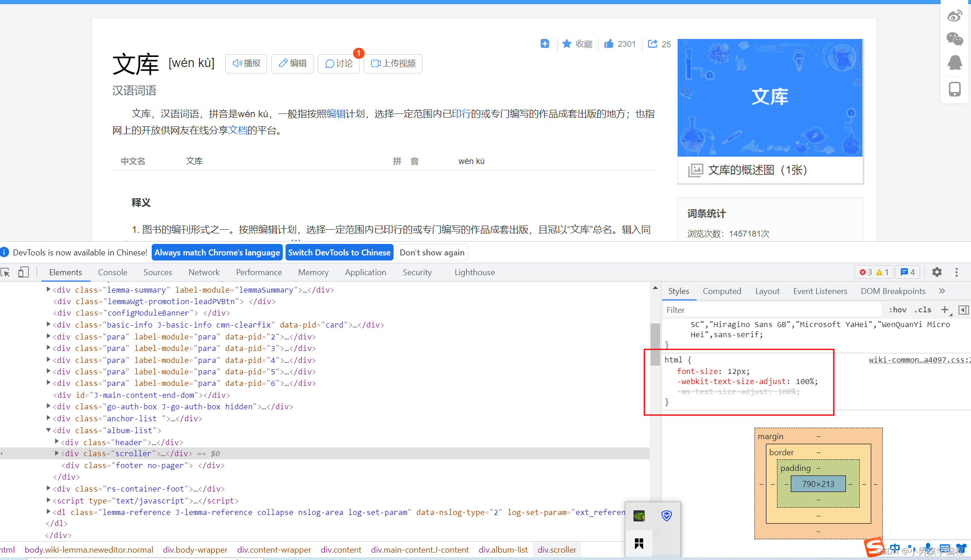Screen dimensions: 971x560
Task: Click the mobile phone share icon
Action: click(955, 89)
